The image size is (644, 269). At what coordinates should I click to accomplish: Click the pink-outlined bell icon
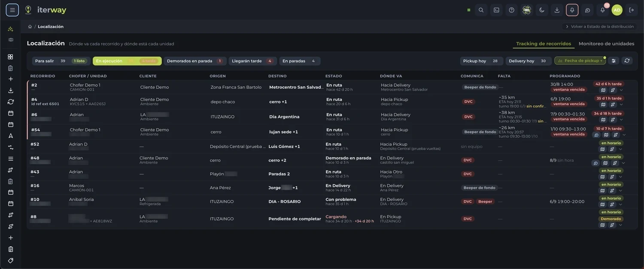[x=572, y=10]
